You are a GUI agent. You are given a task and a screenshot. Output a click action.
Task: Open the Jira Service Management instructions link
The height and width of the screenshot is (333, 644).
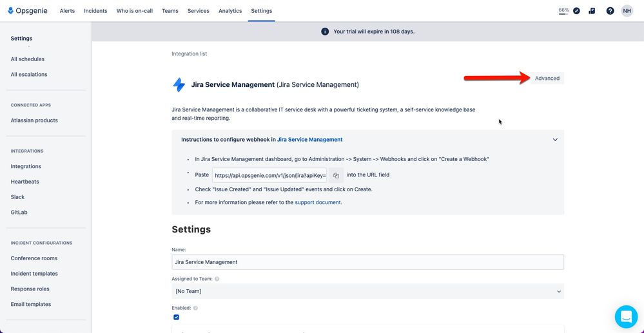coord(309,140)
